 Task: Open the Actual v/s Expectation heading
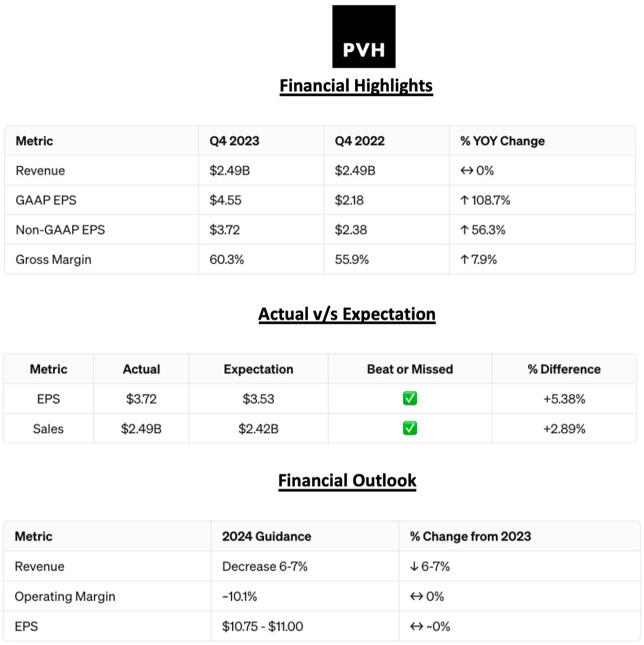[347, 314]
